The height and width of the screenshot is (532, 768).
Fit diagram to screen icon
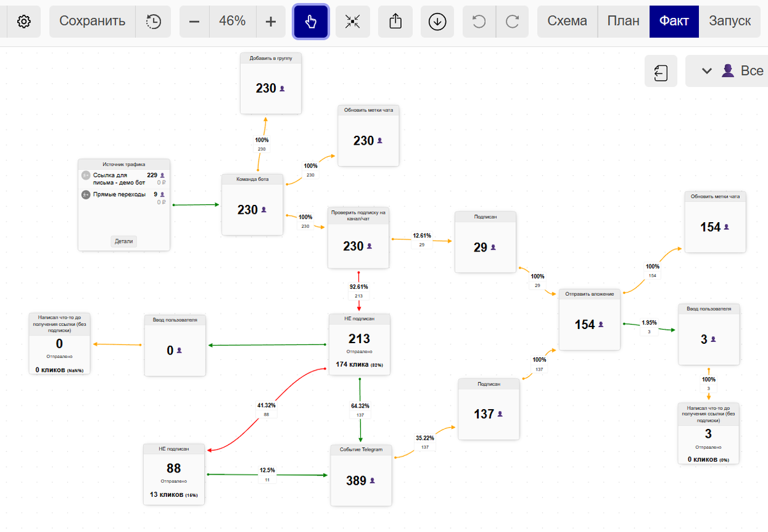353,21
